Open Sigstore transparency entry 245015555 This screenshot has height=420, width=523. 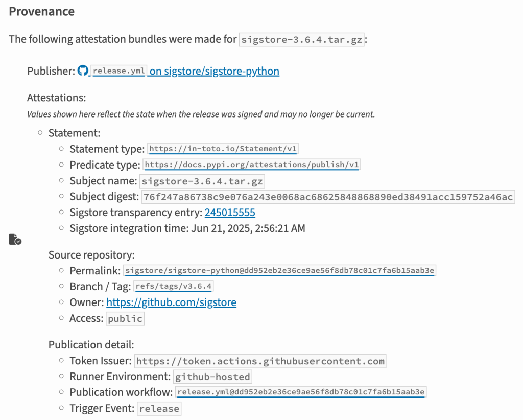click(x=230, y=213)
